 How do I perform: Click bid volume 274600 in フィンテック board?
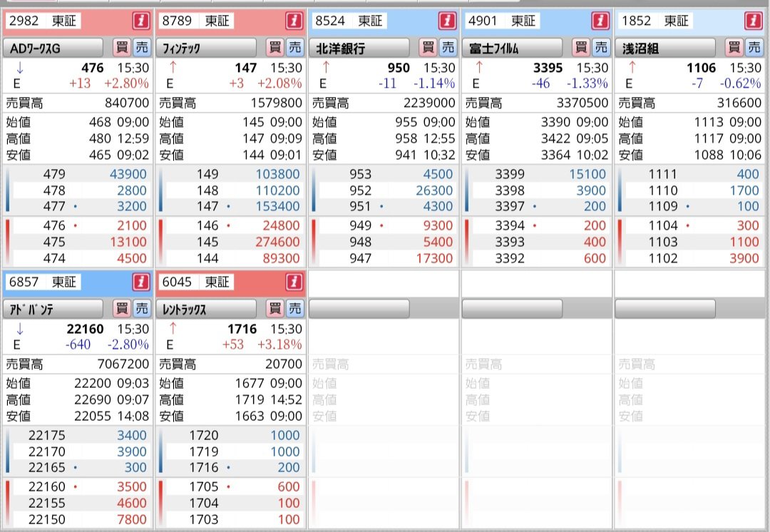pos(277,242)
